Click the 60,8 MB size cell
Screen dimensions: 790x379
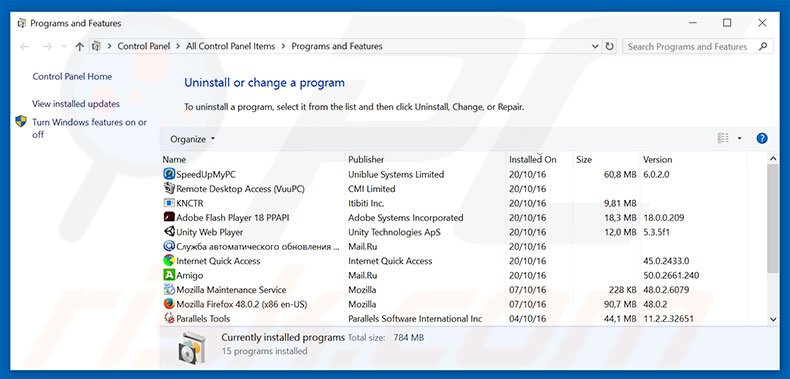(620, 174)
